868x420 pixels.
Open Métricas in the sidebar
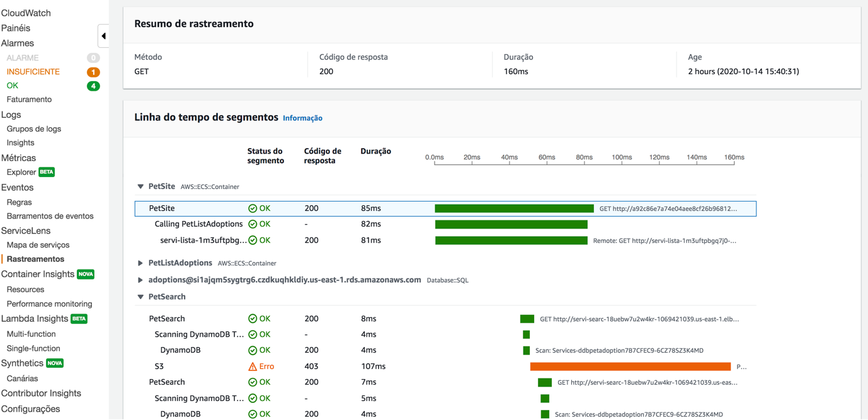click(18, 157)
